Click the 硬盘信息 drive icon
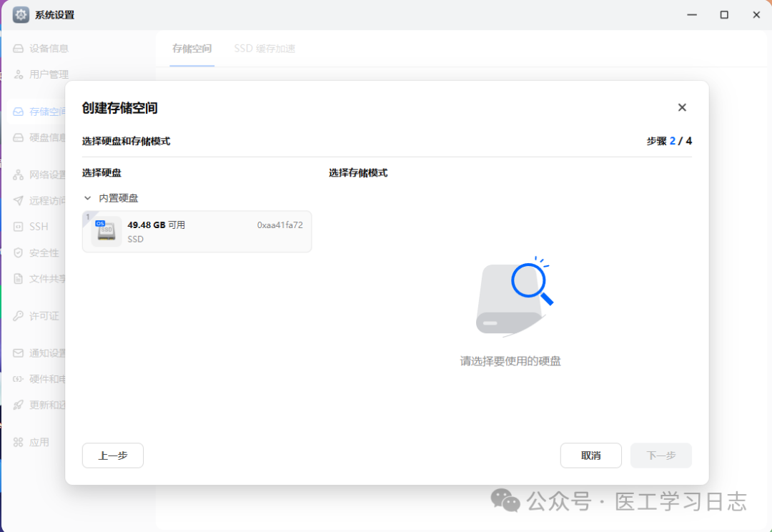Viewport: 772px width, 532px height. [18, 137]
